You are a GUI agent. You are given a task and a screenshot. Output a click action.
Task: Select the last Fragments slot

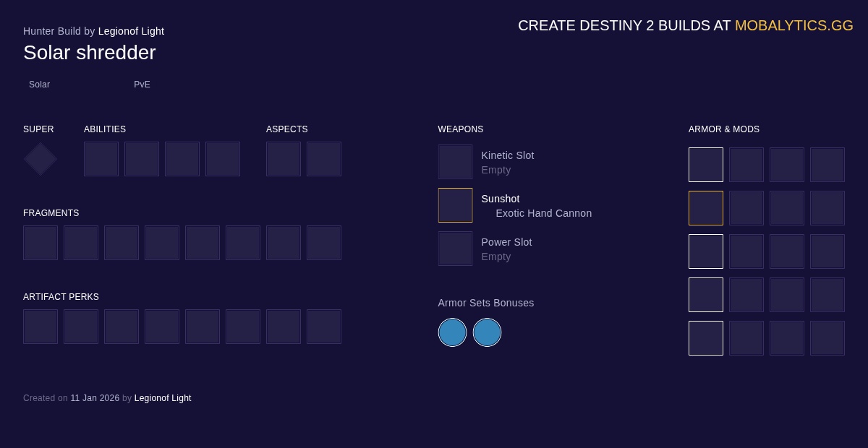point(324,243)
